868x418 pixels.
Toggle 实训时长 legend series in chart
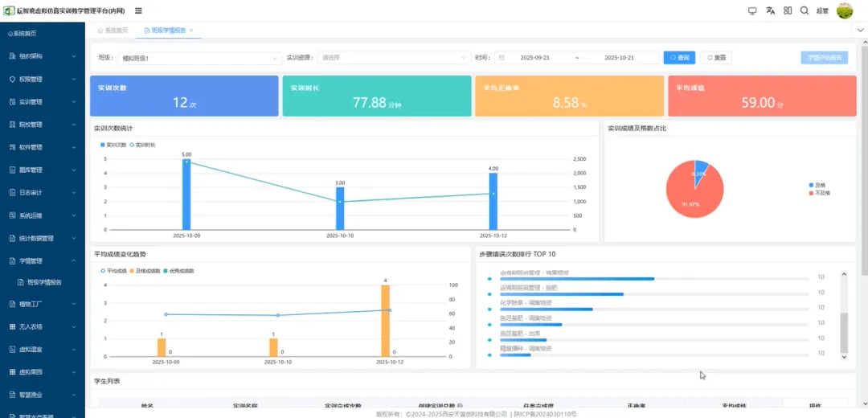(x=143, y=145)
